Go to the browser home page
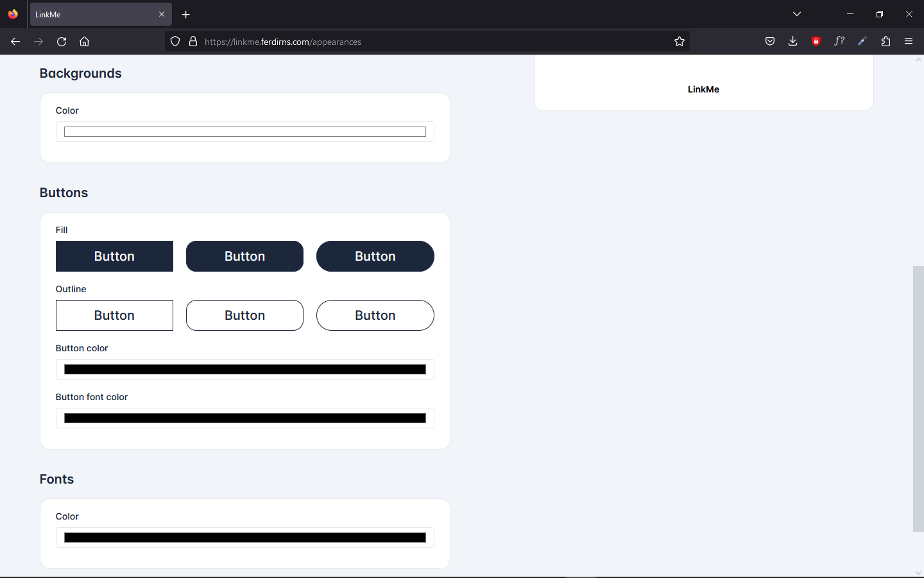924x578 pixels. [x=84, y=41]
